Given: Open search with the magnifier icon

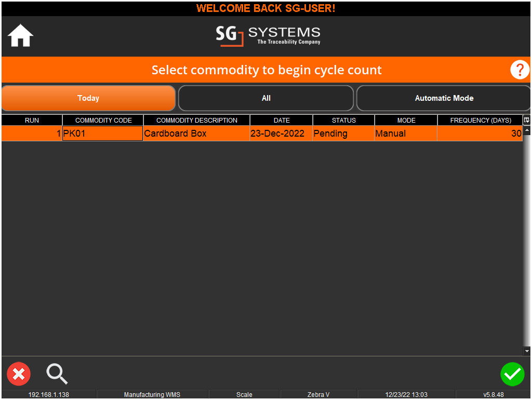Looking at the screenshot, I should coord(57,374).
